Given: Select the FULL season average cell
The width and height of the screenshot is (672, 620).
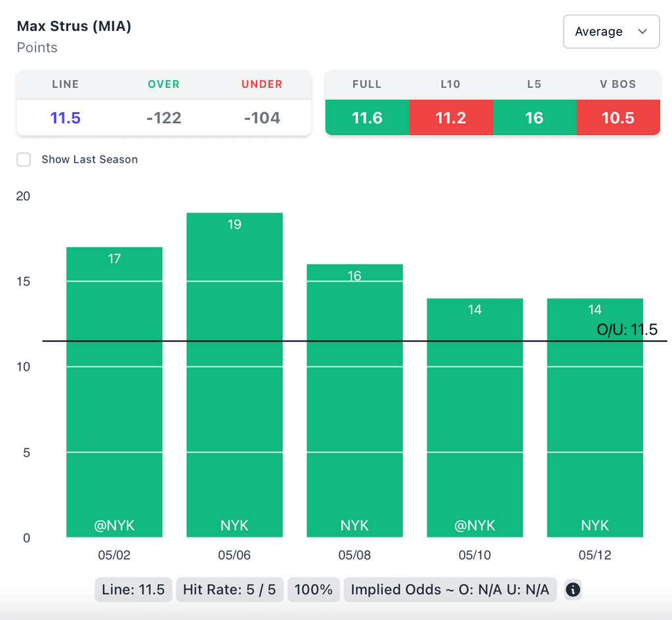Looking at the screenshot, I should (367, 118).
